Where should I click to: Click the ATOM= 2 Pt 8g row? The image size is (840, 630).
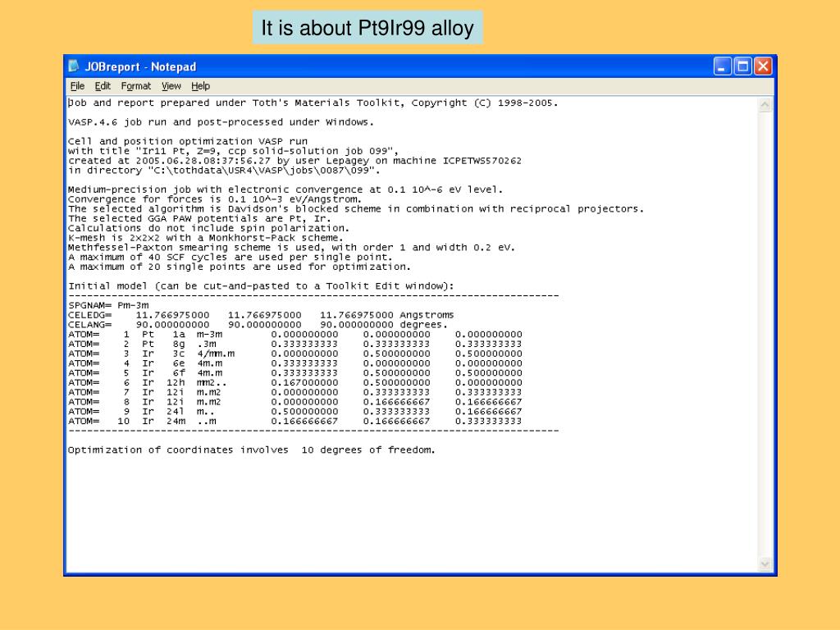pyautogui.click(x=295, y=344)
